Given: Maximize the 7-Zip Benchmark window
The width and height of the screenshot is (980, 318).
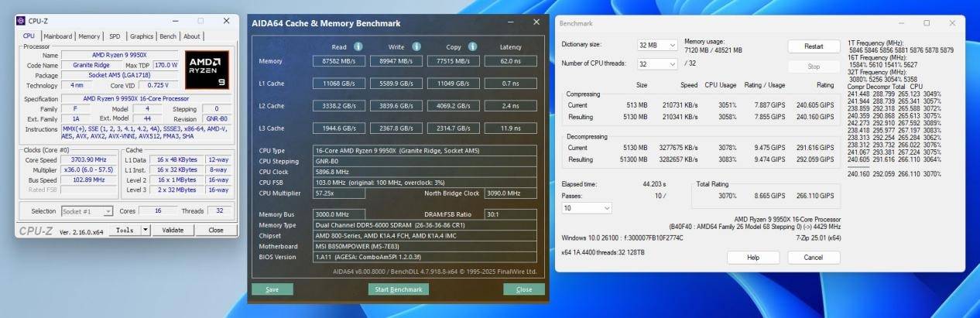Looking at the screenshot, I should click(x=927, y=23).
